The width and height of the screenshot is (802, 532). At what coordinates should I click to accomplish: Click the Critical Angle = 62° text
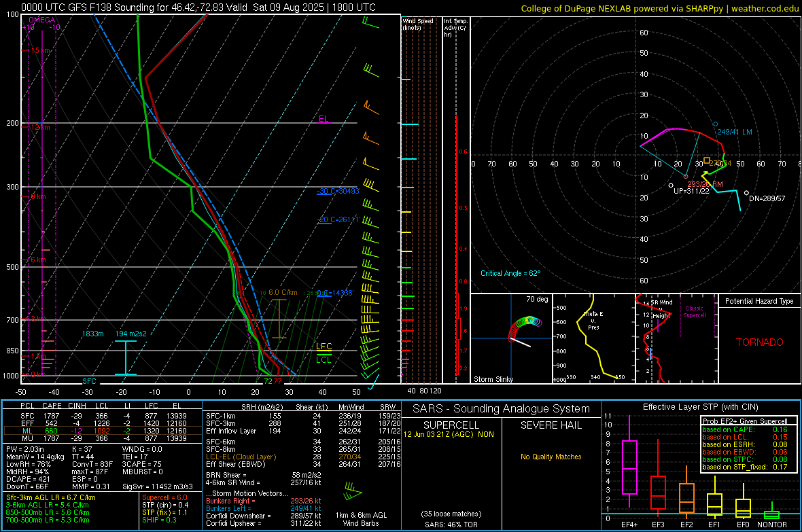pyautogui.click(x=510, y=273)
